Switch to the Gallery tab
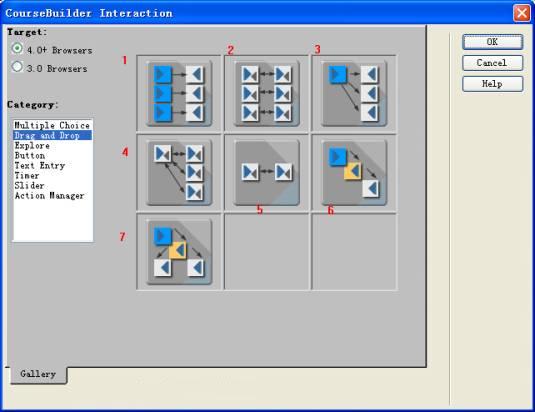 [38, 374]
